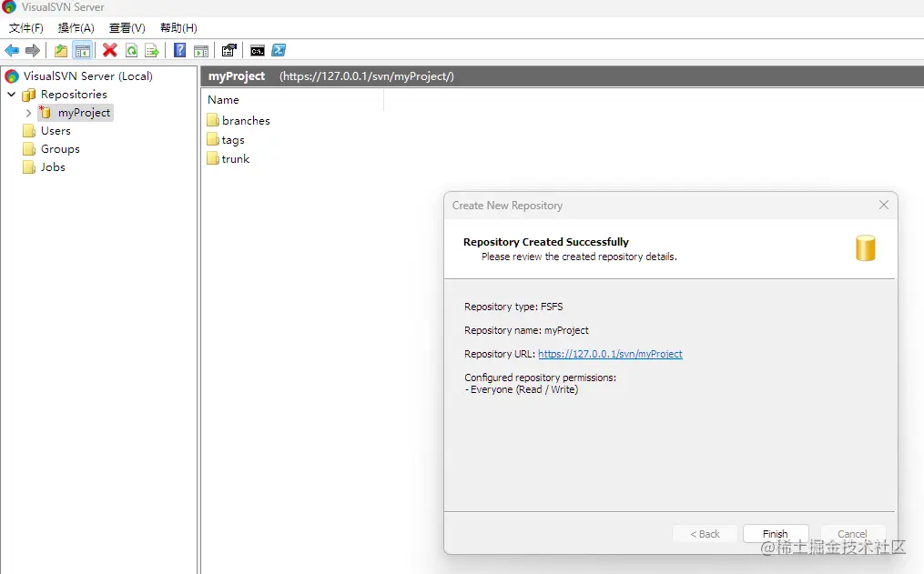Toggle the console tree pane icon
The width and height of the screenshot is (924, 574).
tap(83, 51)
